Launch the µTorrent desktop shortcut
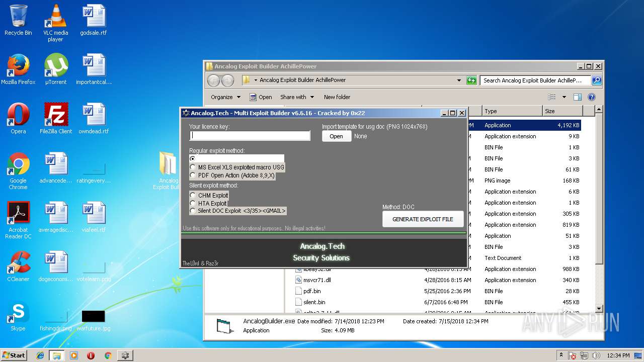Screen dimensions: 644x362 [55, 69]
